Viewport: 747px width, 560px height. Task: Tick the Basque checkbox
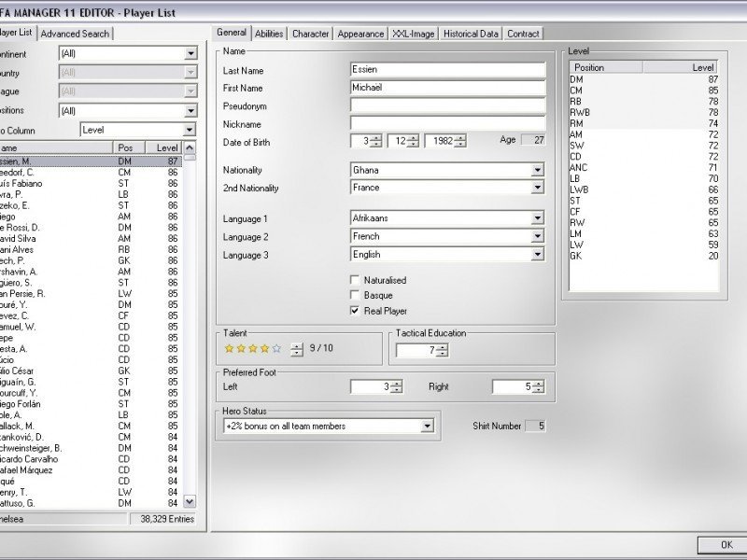click(355, 295)
